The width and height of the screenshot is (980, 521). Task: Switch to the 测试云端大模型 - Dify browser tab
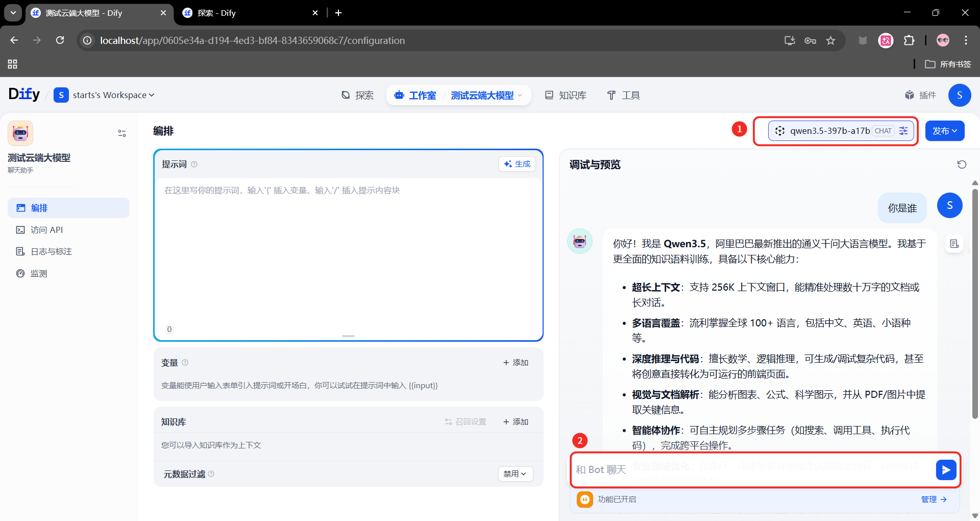click(x=100, y=13)
